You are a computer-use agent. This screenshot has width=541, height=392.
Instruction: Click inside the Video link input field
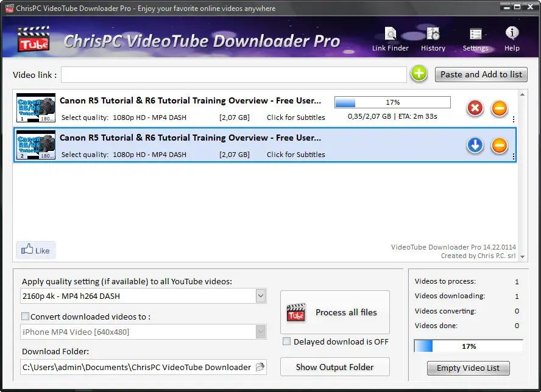click(233, 75)
